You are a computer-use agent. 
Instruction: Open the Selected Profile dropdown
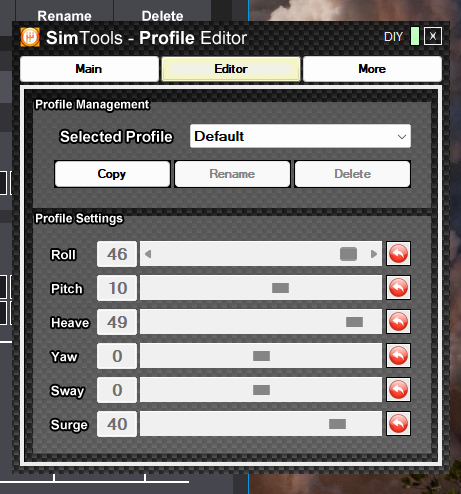coord(300,136)
